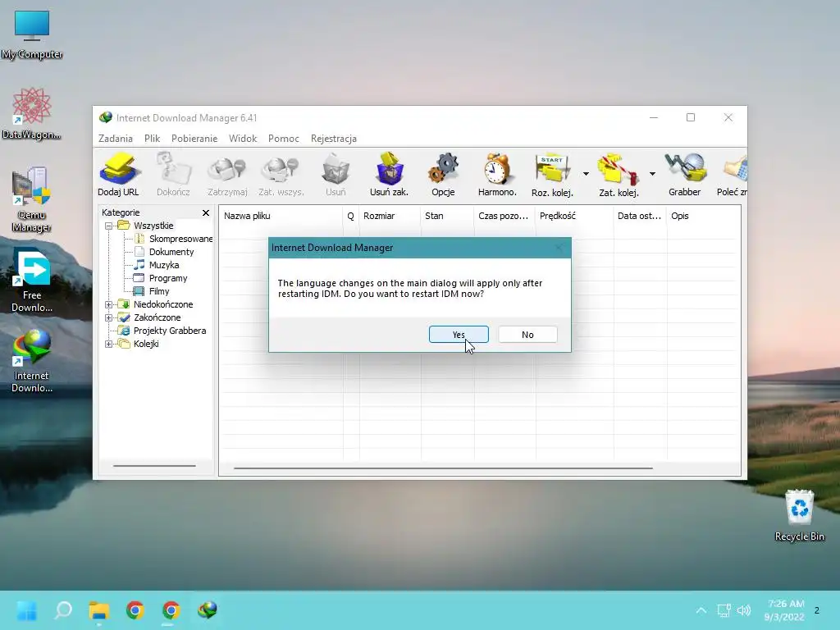
Task: Select the Programy category
Action: (x=160, y=278)
